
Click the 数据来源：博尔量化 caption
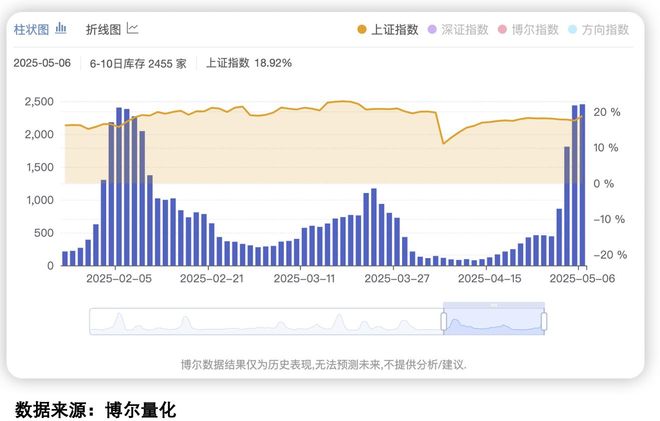pyautogui.click(x=95, y=410)
